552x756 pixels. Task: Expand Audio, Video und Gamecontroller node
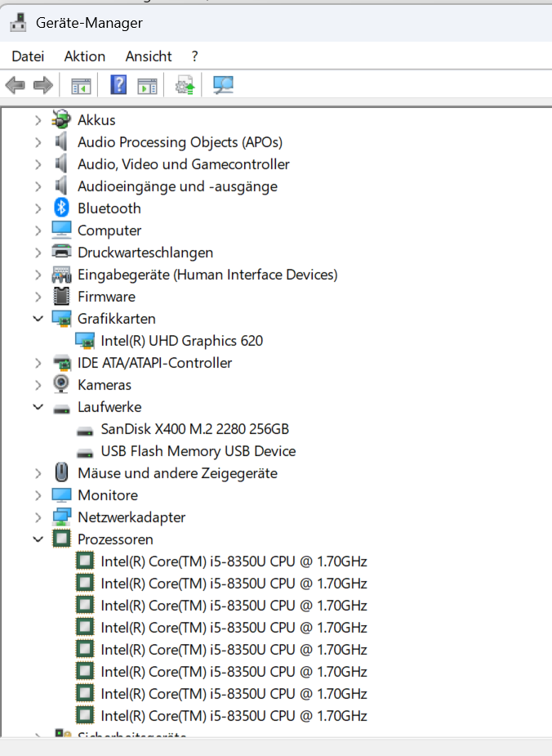click(38, 164)
